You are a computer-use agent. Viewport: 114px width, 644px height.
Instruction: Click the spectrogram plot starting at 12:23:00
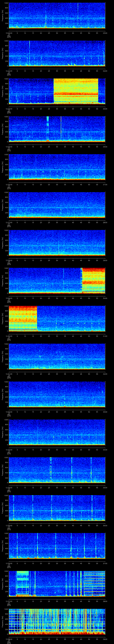click(57, 53)
